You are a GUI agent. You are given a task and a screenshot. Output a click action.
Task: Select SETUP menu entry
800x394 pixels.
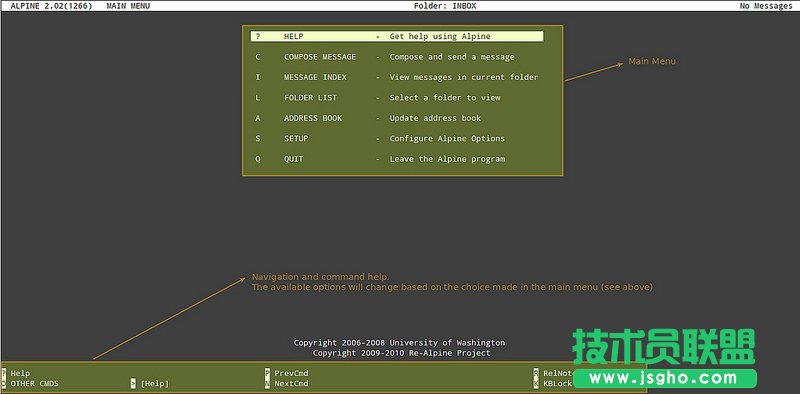pos(296,138)
